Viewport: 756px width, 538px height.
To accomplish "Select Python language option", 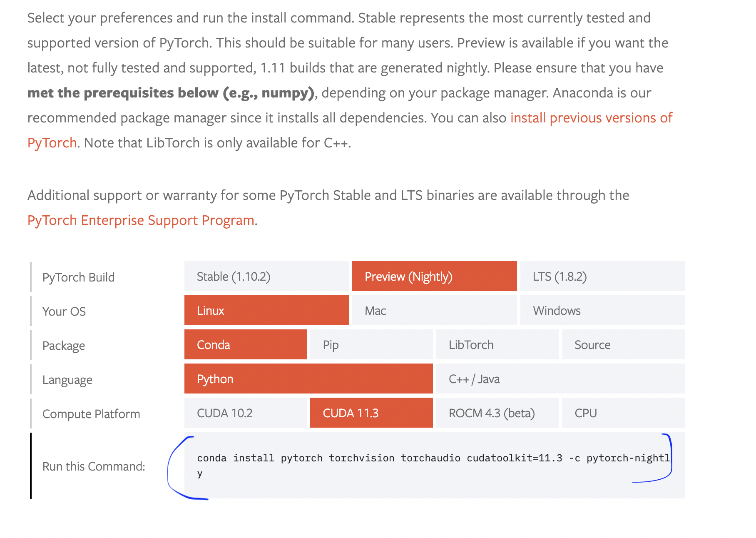I will 308,379.
